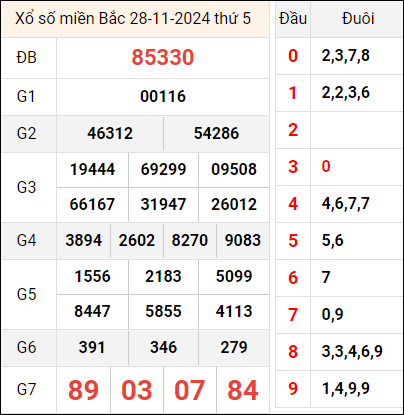Select G3 number 26012
Image resolution: width=404 pixels, height=415 pixels.
[x=234, y=204]
